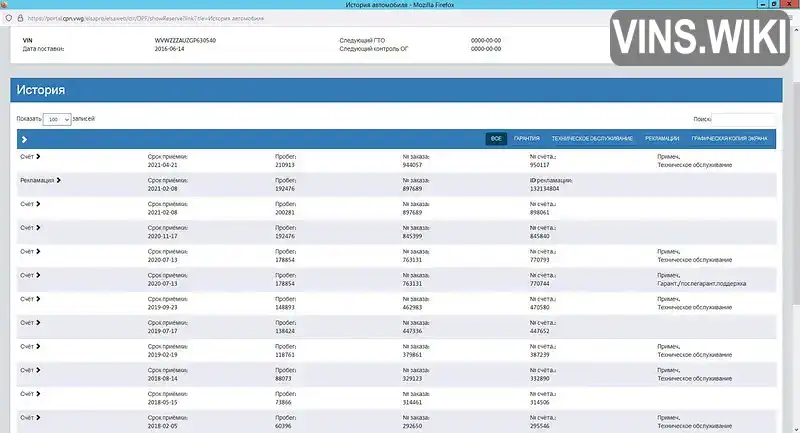Image resolution: width=800 pixels, height=433 pixels.
Task: Show only РЕКЛАМАЦИИ entries
Action: (x=662, y=139)
